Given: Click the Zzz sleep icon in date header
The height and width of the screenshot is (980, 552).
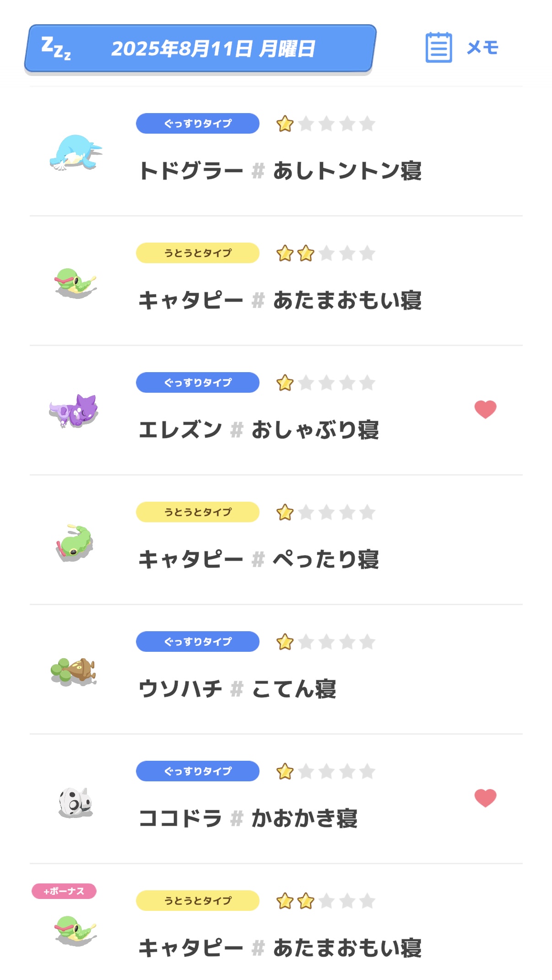Looking at the screenshot, I should [56, 49].
